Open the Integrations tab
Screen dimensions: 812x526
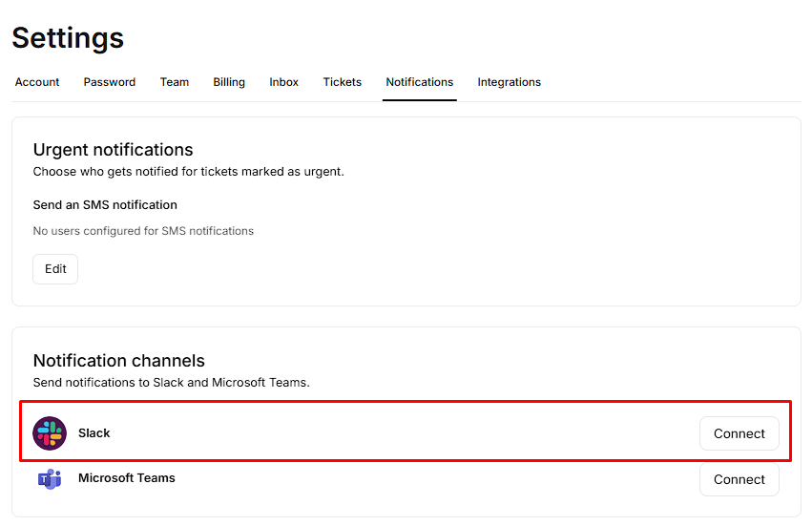(x=510, y=82)
